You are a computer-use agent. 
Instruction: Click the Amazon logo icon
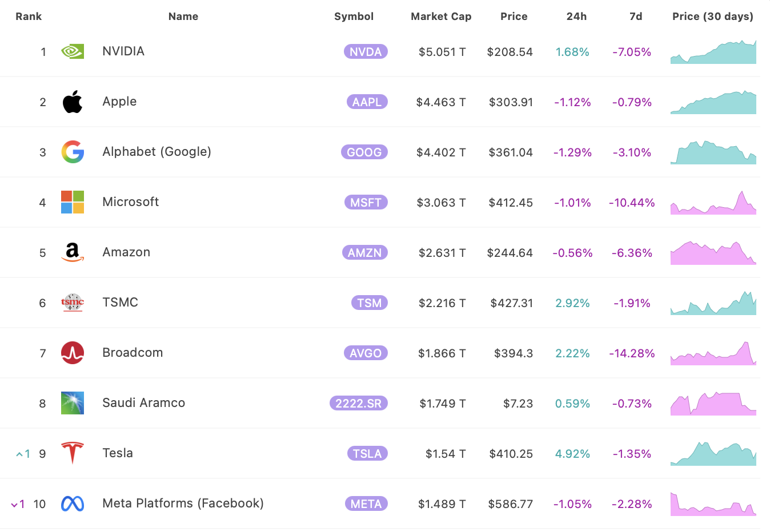(73, 252)
